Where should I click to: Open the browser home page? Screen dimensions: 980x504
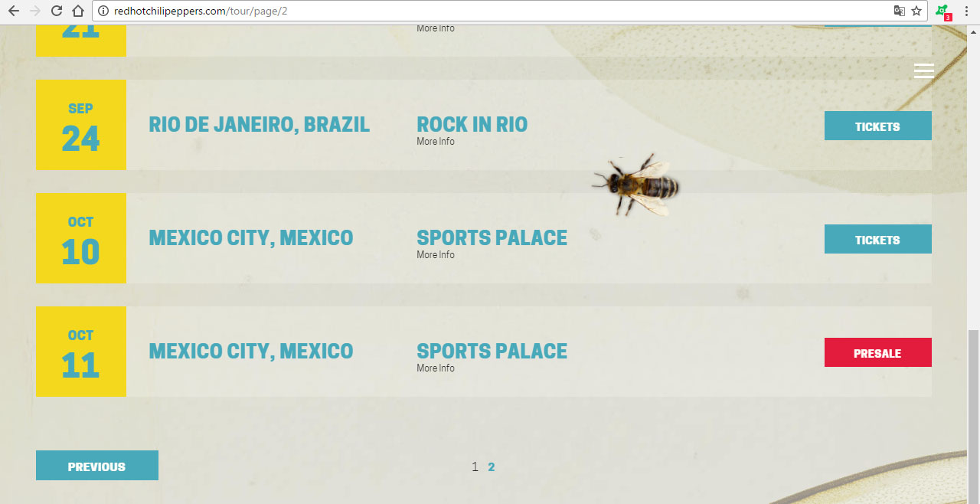[x=77, y=11]
